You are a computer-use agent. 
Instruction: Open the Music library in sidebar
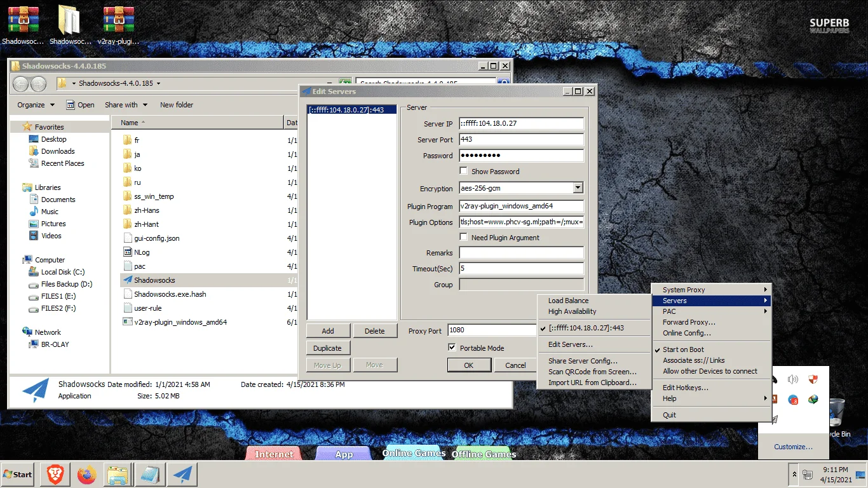[x=50, y=212]
